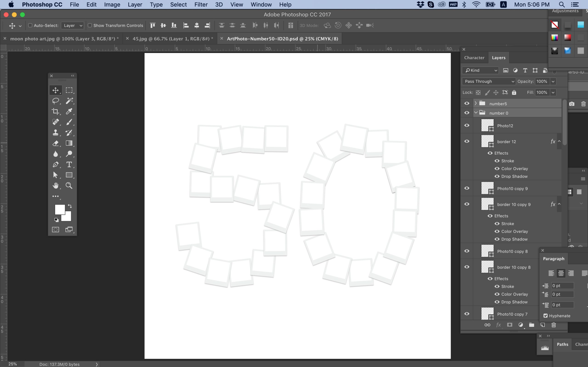Switch to moon photo art.jpg document tab
This screenshot has height=367, width=588.
click(x=64, y=39)
